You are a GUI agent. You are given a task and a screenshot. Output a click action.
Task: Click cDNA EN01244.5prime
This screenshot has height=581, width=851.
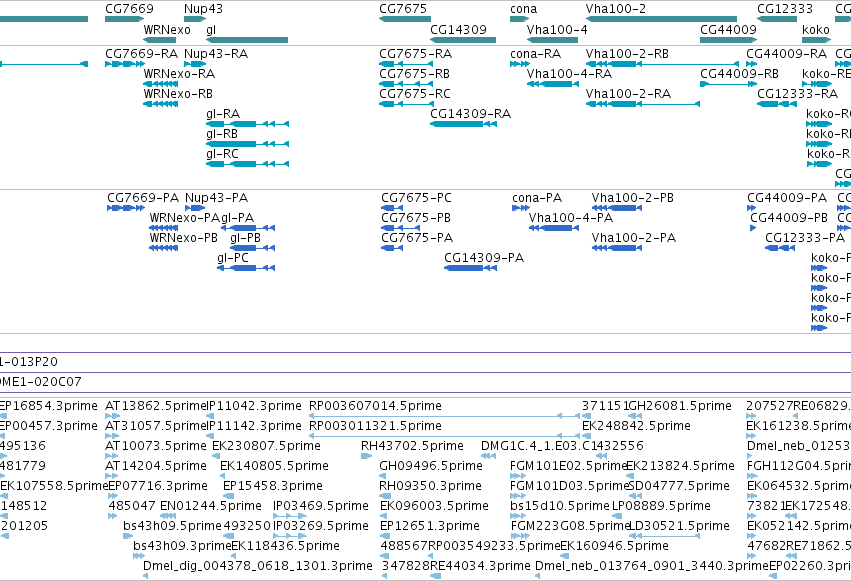[211, 507]
